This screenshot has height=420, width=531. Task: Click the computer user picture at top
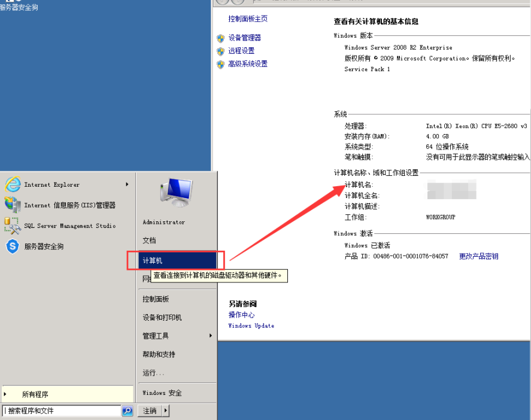[x=176, y=193]
